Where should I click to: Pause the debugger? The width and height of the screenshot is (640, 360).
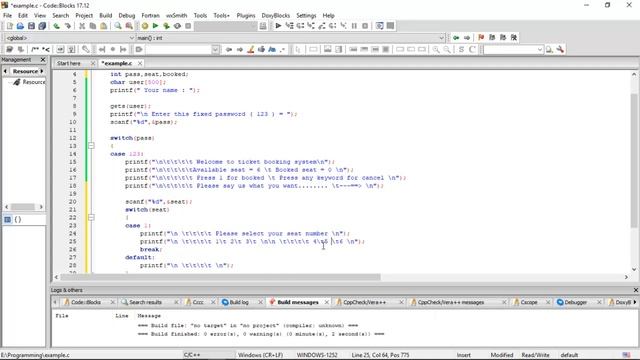click(354, 26)
